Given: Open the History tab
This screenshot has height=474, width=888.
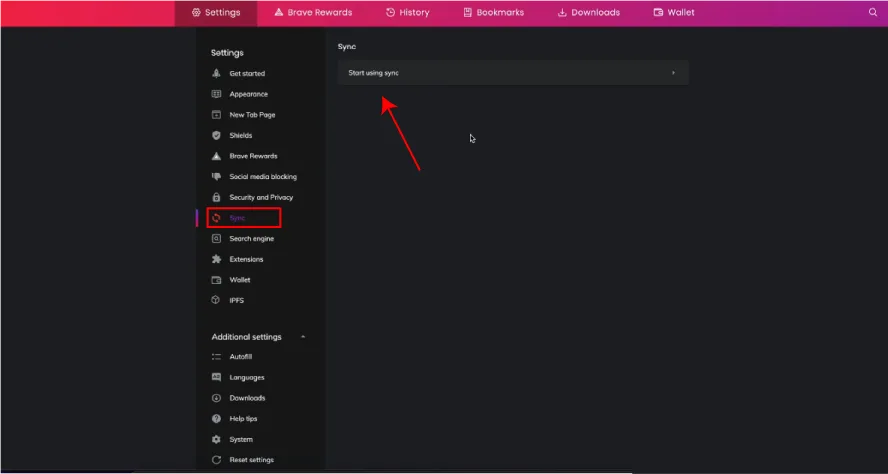Looking at the screenshot, I should click(408, 12).
